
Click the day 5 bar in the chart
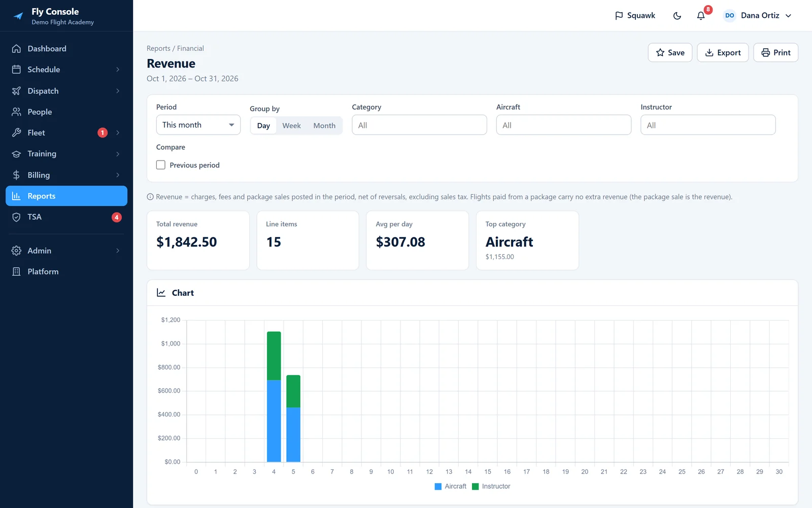(x=293, y=419)
